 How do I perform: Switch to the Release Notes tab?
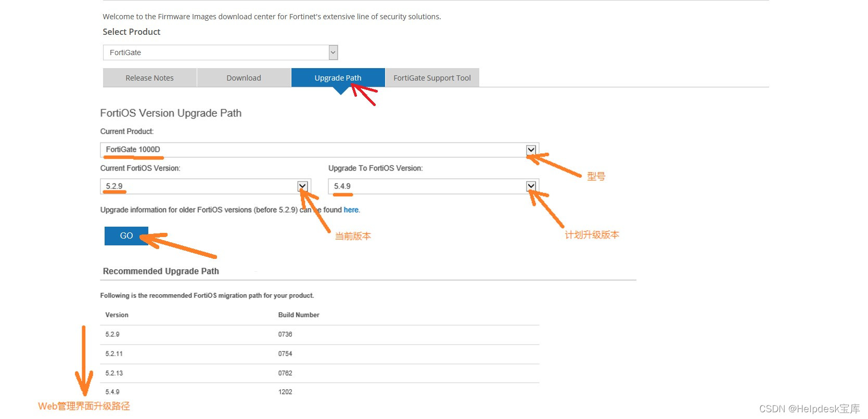(x=149, y=78)
